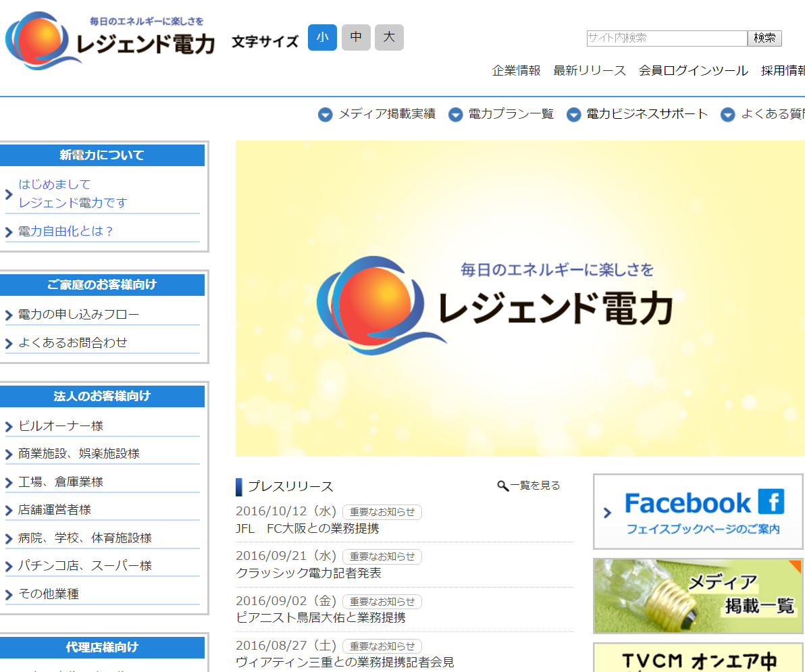Viewport: 805px width, 672px height.
Task: Open 企業情報 in the top menu
Action: (516, 71)
